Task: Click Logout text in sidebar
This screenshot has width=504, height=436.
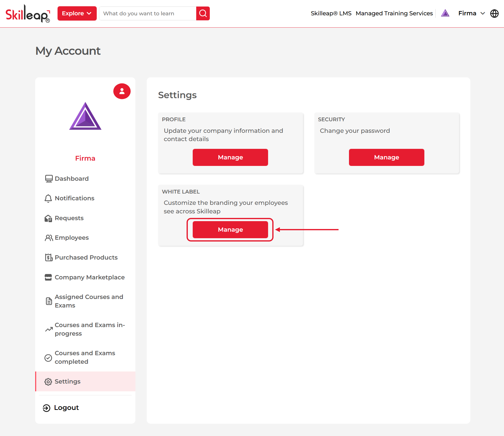Action: pos(66,408)
